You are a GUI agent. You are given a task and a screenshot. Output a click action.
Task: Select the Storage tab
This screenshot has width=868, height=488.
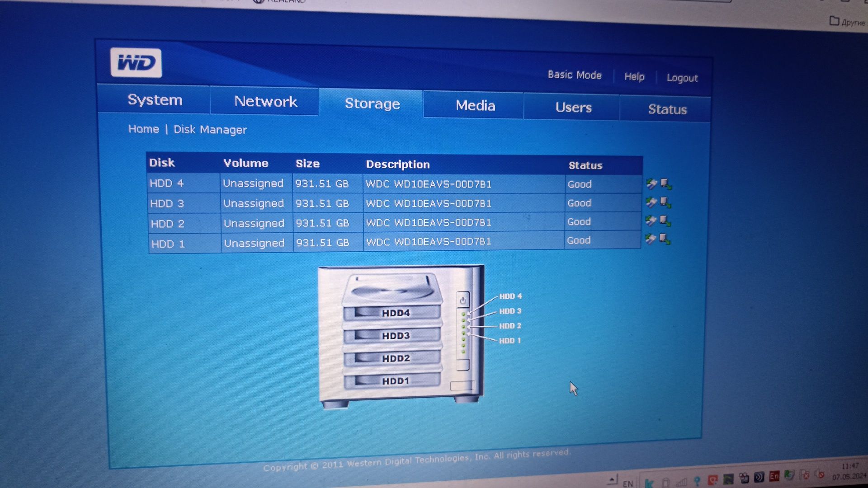[372, 103]
